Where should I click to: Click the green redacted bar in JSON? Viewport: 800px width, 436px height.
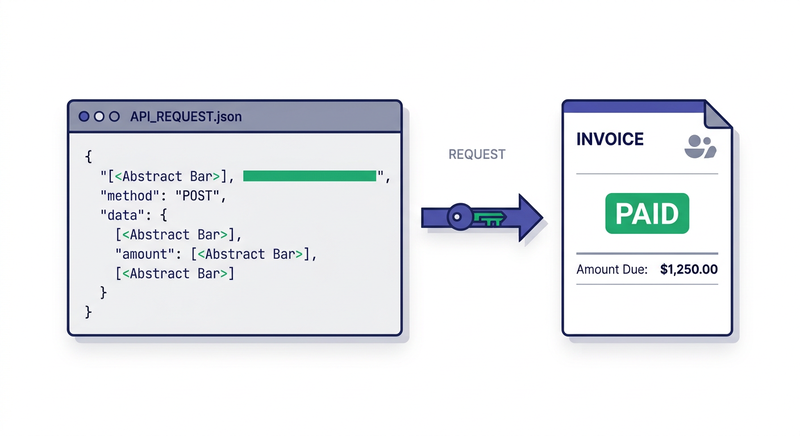point(310,176)
